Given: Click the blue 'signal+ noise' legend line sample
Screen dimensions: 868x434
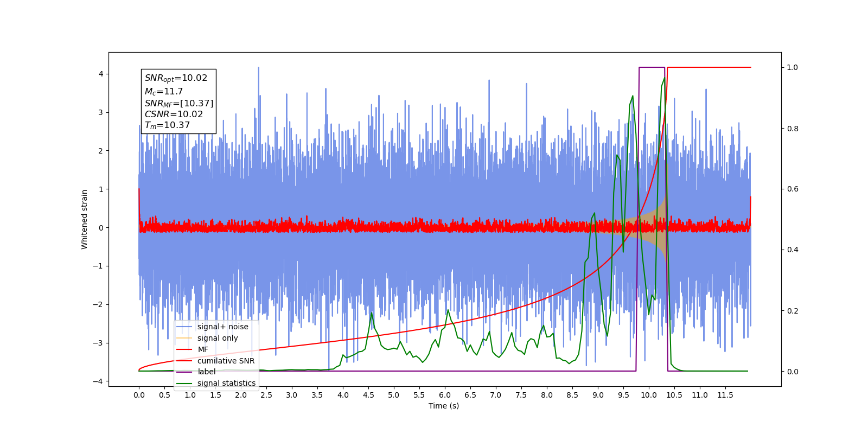Looking at the screenshot, I should [184, 327].
